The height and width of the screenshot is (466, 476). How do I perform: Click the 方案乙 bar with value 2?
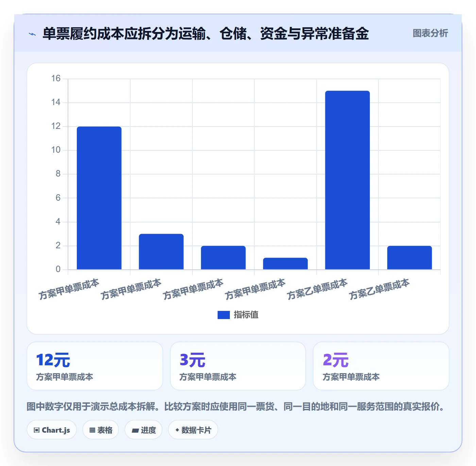(x=409, y=257)
